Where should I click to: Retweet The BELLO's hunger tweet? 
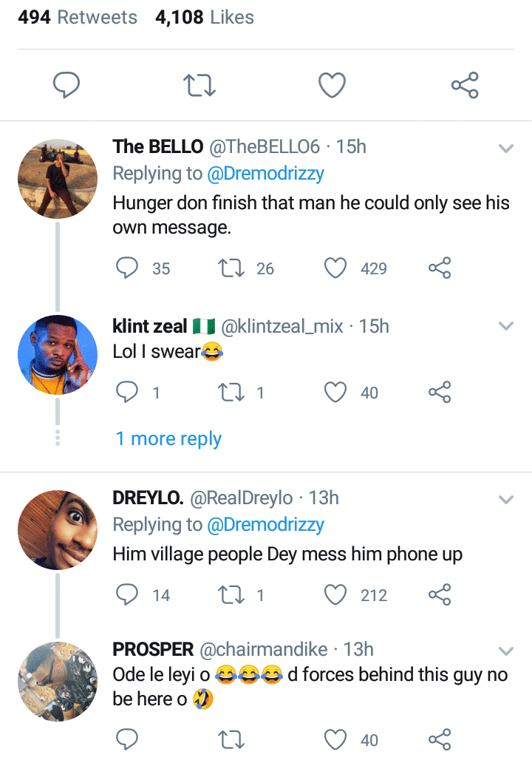[x=232, y=268]
